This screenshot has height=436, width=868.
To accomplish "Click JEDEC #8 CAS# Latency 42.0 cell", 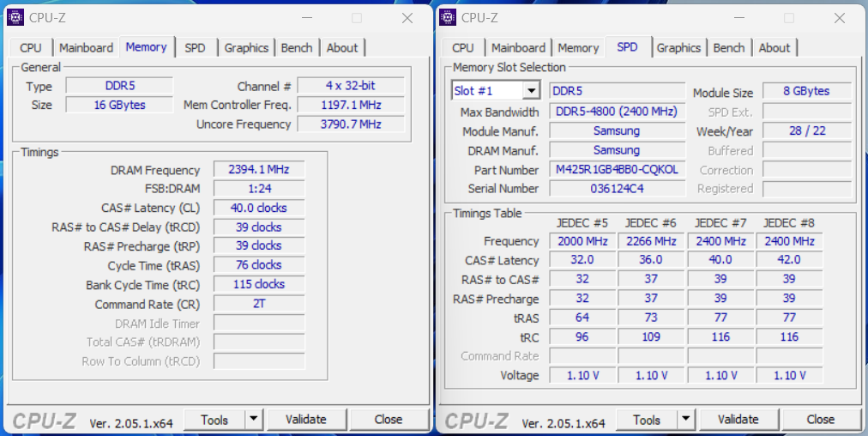I will click(789, 260).
